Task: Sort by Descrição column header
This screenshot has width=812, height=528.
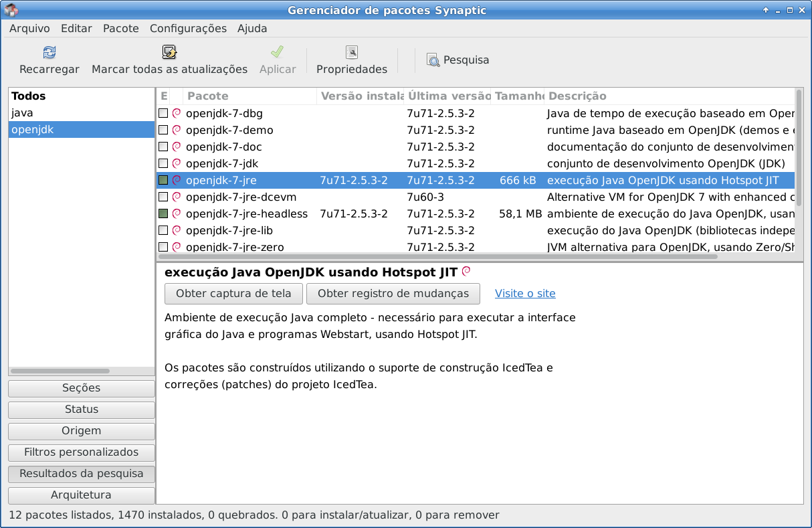Action: (670, 96)
